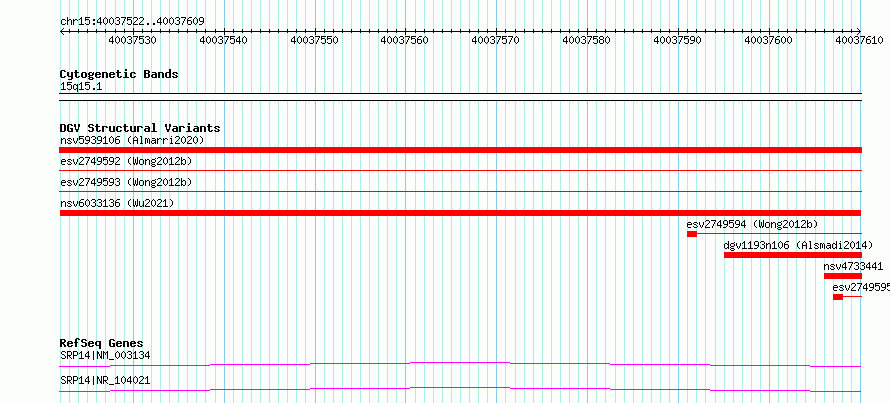Open the esv2749594 (Wong2012b) label
890x403 pixels.
pos(753,224)
